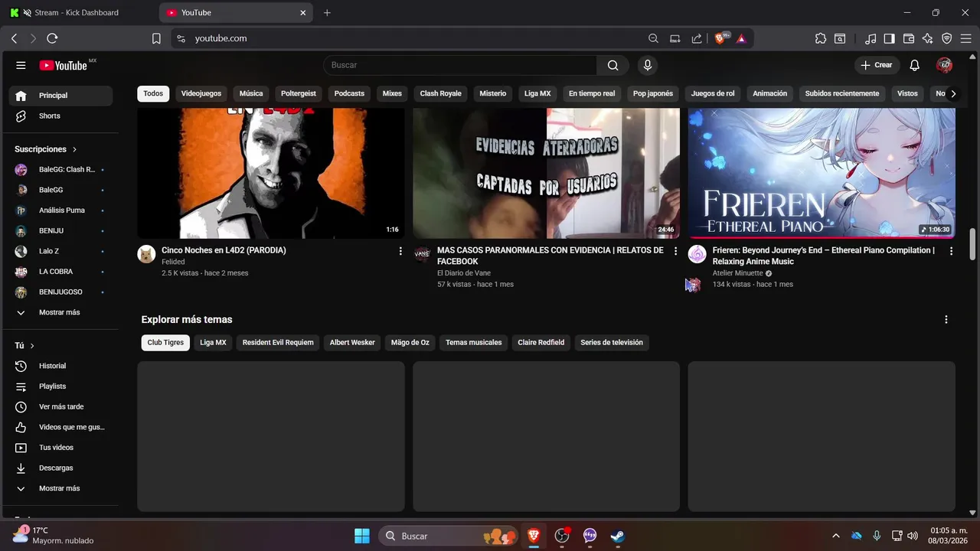Image resolution: width=980 pixels, height=551 pixels.
Task: Click the taskbar volume icon
Action: pyautogui.click(x=912, y=536)
